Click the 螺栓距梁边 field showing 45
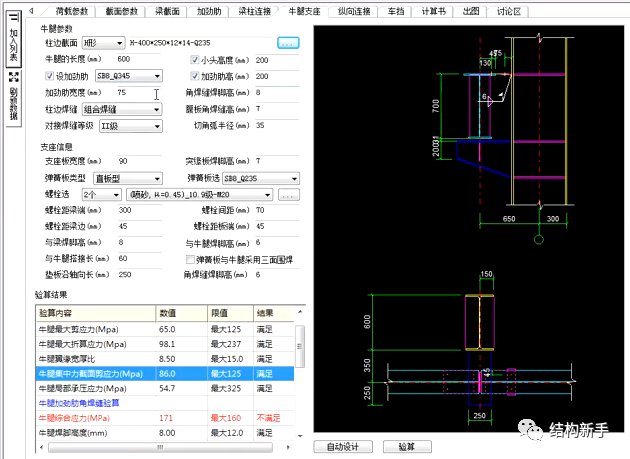The height and width of the screenshot is (459, 630). coord(139,226)
